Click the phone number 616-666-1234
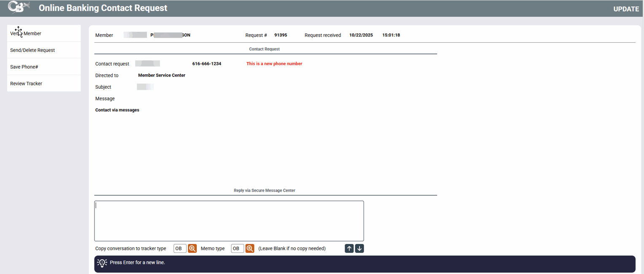This screenshot has height=274, width=644. coord(207,64)
